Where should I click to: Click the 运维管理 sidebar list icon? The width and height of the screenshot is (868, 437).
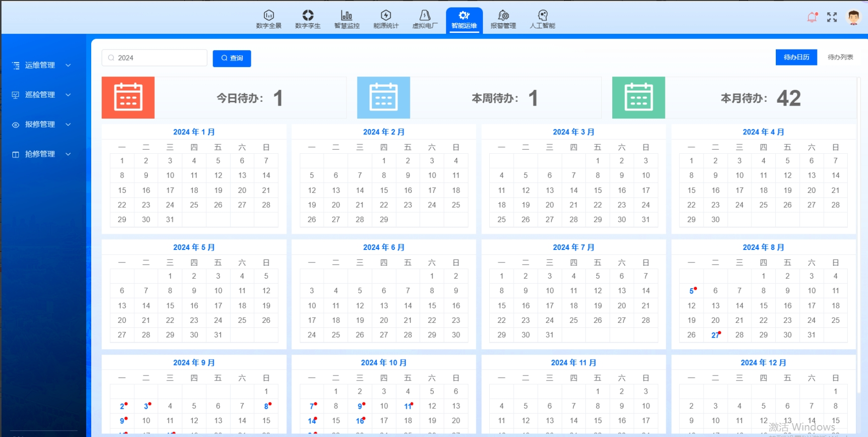pos(16,65)
